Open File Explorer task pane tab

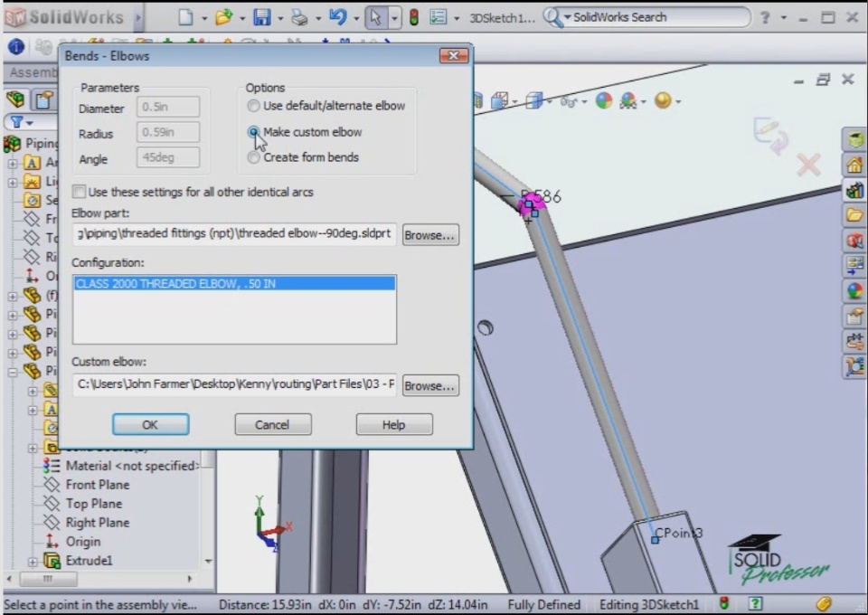(854, 214)
